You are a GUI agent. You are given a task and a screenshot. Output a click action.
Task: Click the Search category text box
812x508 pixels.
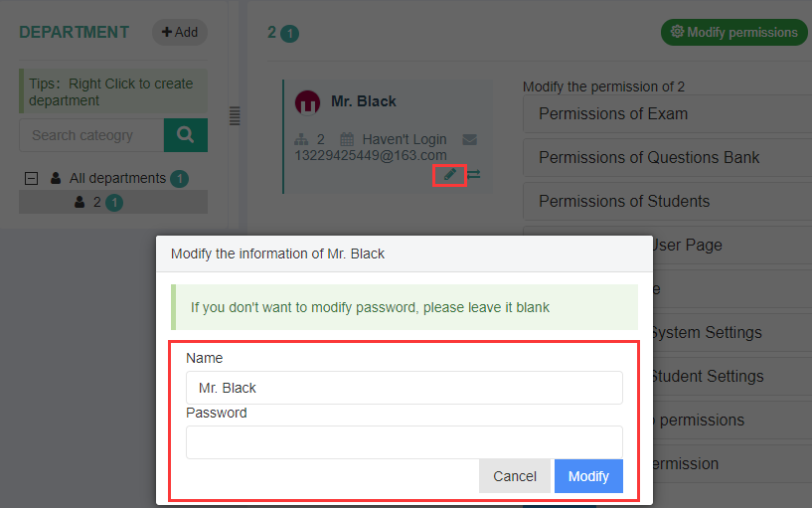[91, 135]
